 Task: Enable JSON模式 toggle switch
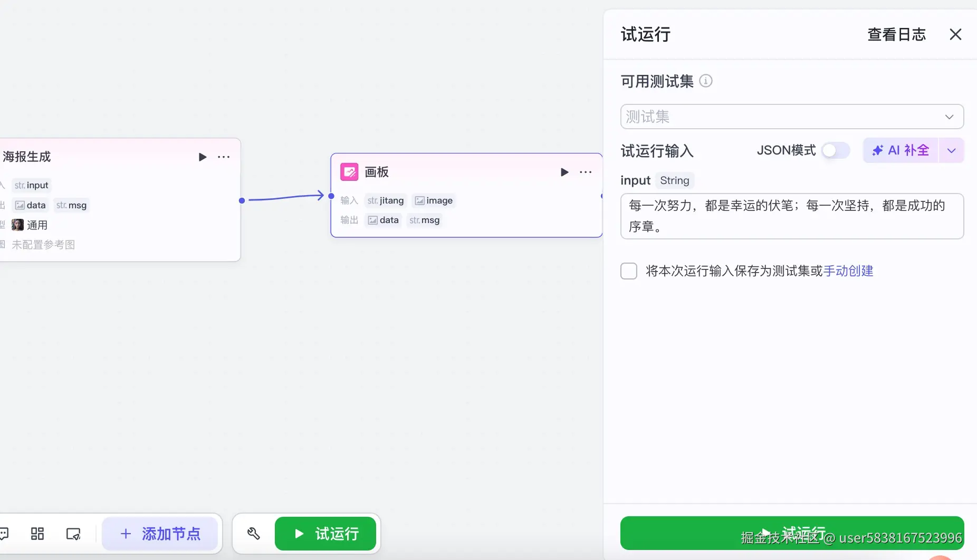[835, 150]
